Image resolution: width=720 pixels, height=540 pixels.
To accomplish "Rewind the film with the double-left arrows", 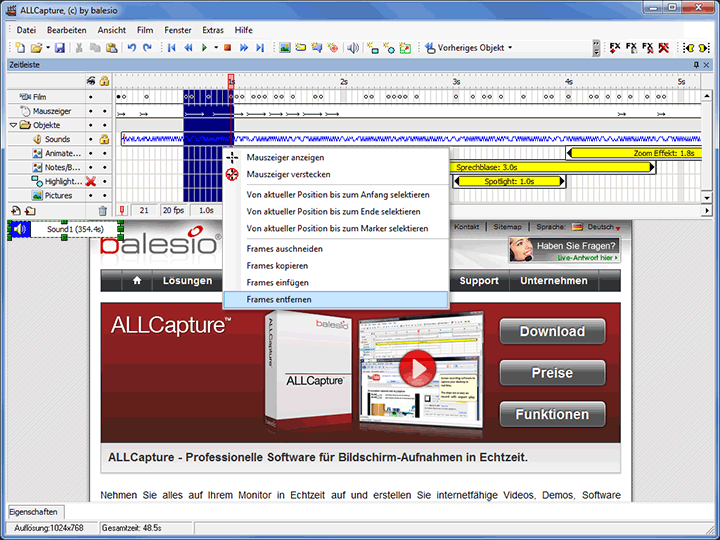I will (x=188, y=48).
